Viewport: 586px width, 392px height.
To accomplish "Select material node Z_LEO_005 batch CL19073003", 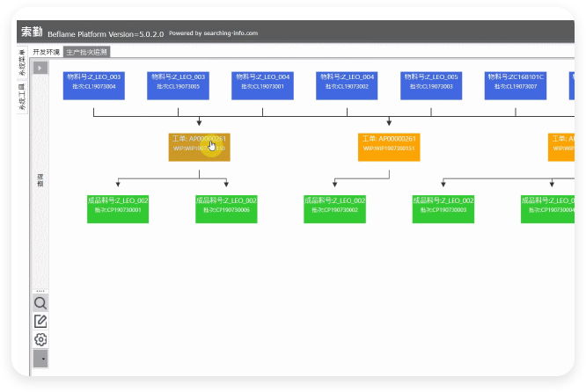I will [x=431, y=85].
